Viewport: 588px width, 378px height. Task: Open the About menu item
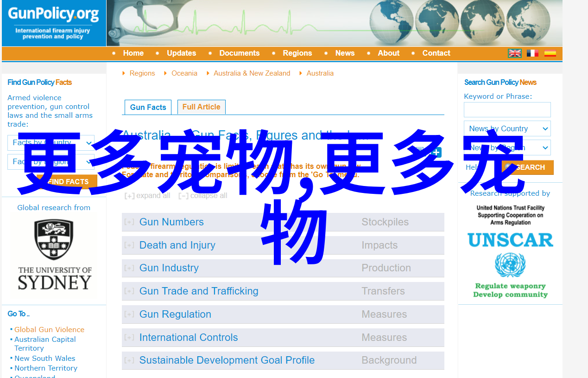pos(389,53)
